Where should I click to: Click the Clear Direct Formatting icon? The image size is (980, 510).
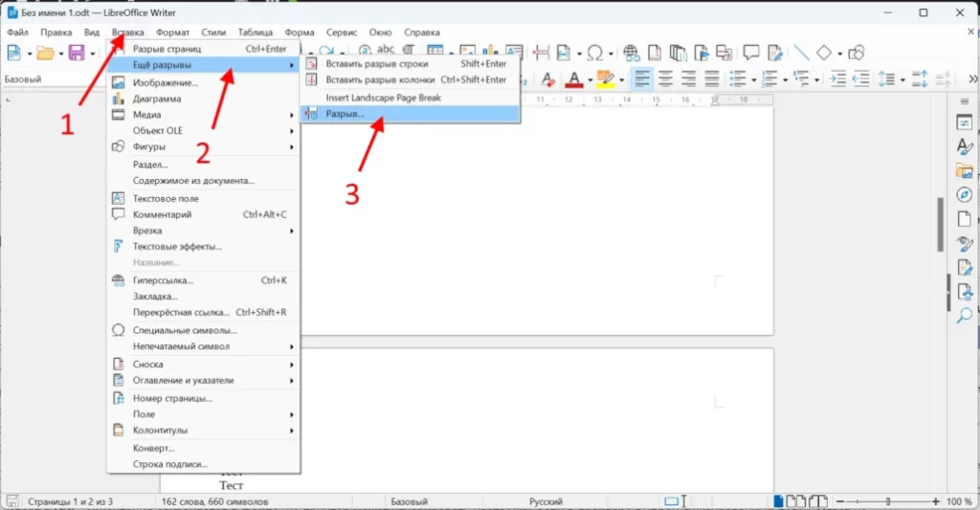[548, 79]
